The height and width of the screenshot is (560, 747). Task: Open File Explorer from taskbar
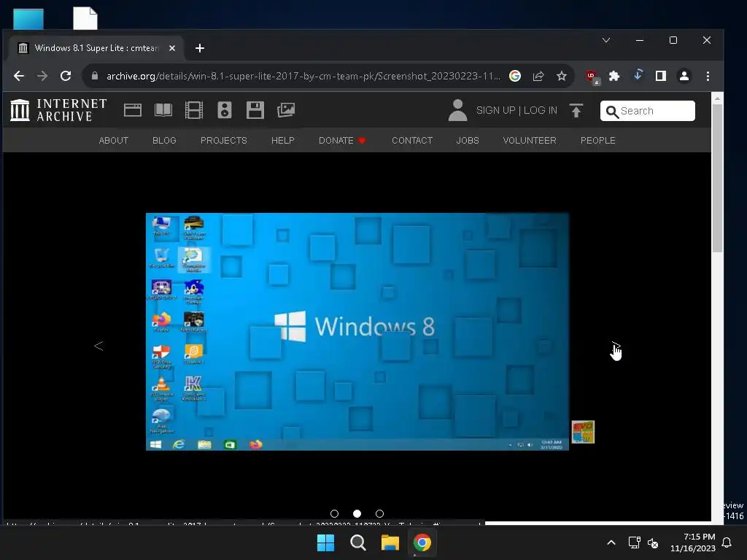tap(390, 542)
